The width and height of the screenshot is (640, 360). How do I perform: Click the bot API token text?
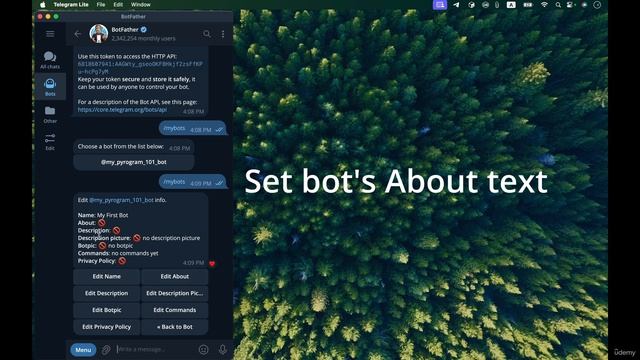click(140, 68)
